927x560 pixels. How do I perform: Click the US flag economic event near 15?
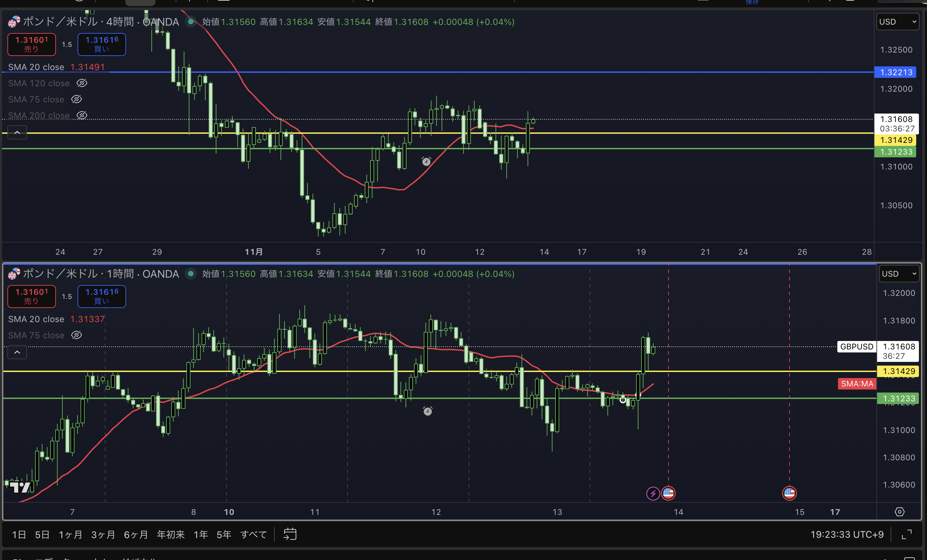click(x=789, y=493)
